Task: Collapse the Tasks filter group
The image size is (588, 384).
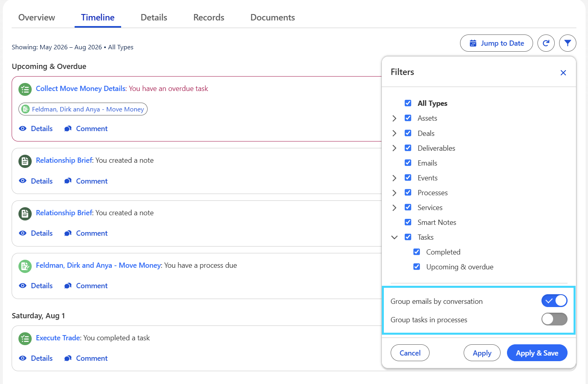Action: tap(394, 237)
